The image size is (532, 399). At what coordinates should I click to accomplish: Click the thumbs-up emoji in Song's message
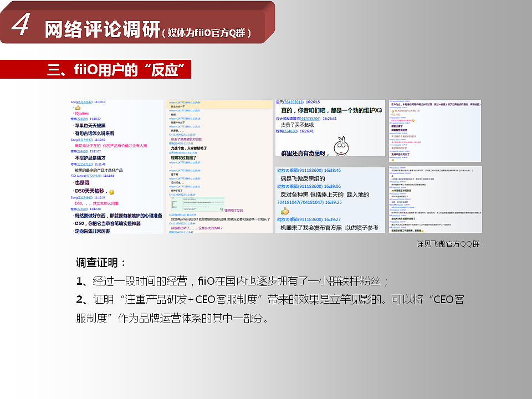(x=78, y=108)
